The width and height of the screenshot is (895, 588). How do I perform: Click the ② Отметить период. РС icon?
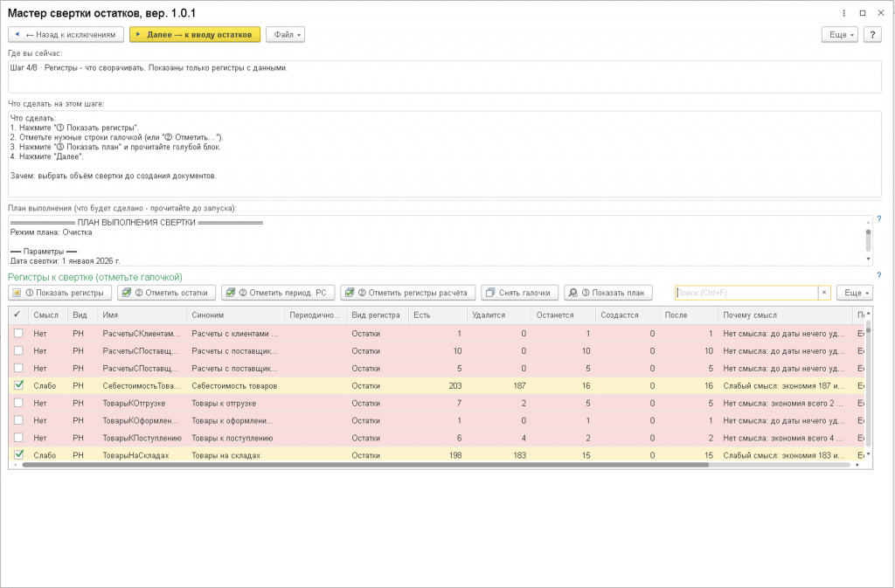pyautogui.click(x=231, y=293)
